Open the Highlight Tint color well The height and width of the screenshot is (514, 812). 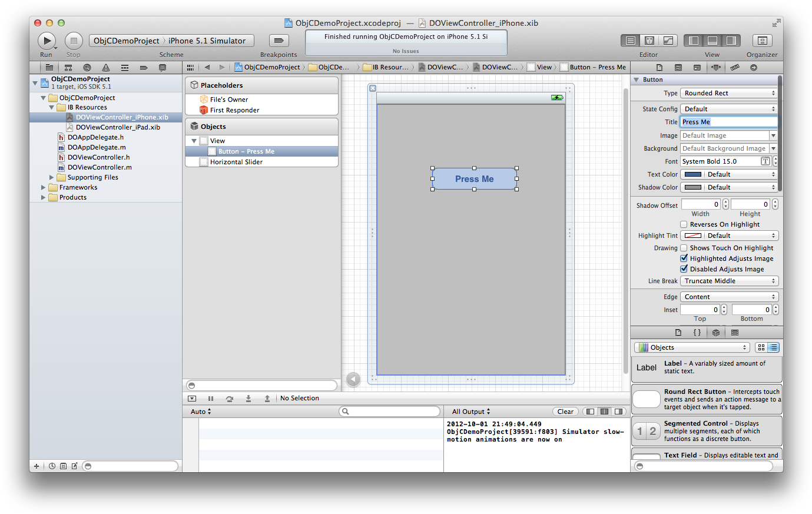(x=692, y=235)
